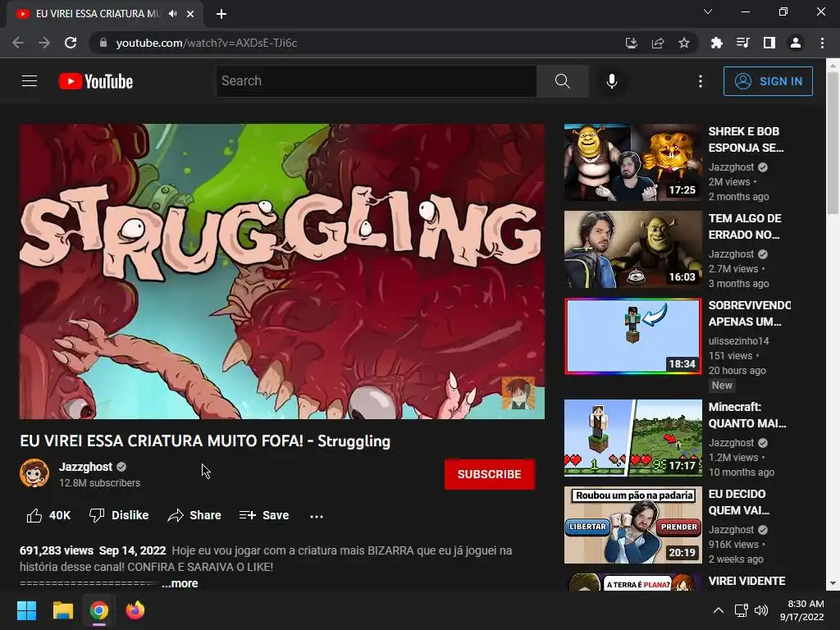
Task: Click the 691,283 views text
Action: (57, 550)
